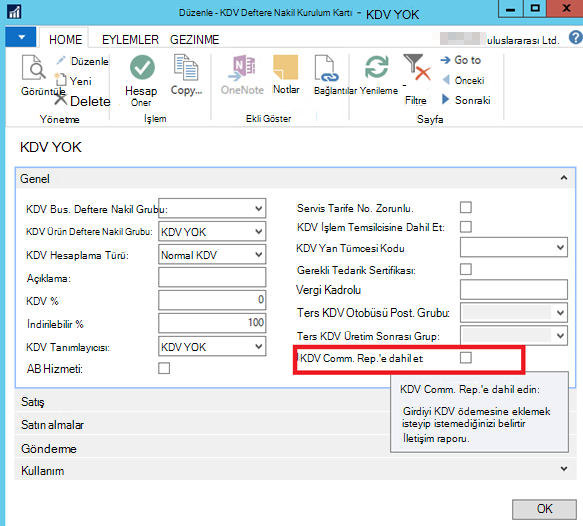
Task: Toggle KDV İşlem Temsilcisine Dahil Et checkbox
Action: point(466,227)
